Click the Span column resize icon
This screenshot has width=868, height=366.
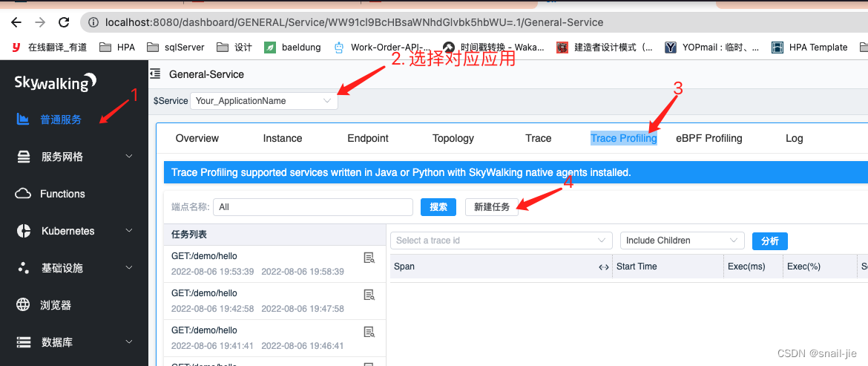point(604,267)
